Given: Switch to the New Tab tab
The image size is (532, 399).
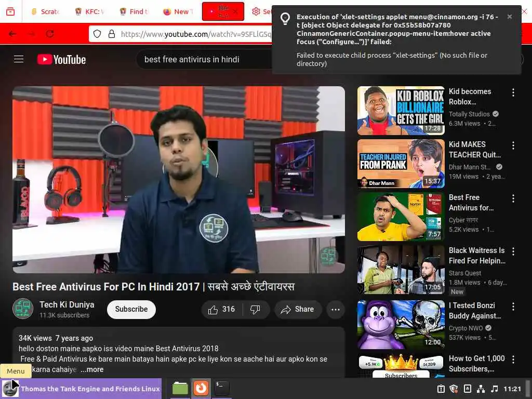Looking at the screenshot, I should [179, 11].
